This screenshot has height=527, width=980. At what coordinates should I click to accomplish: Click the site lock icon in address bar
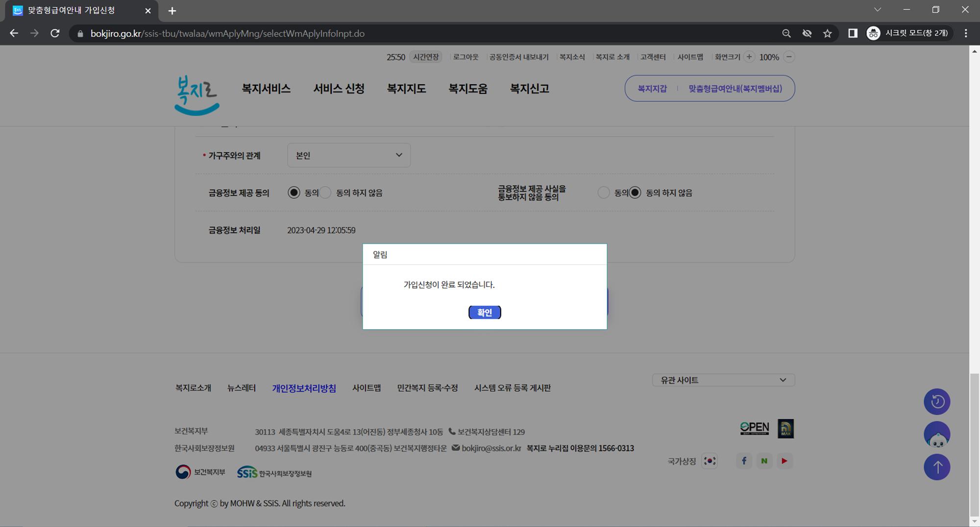[80, 33]
